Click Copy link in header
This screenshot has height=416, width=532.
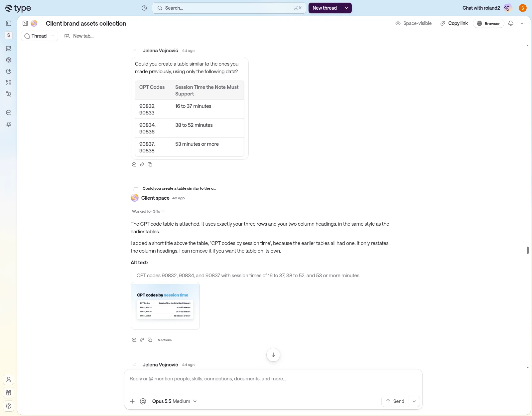coord(454,23)
